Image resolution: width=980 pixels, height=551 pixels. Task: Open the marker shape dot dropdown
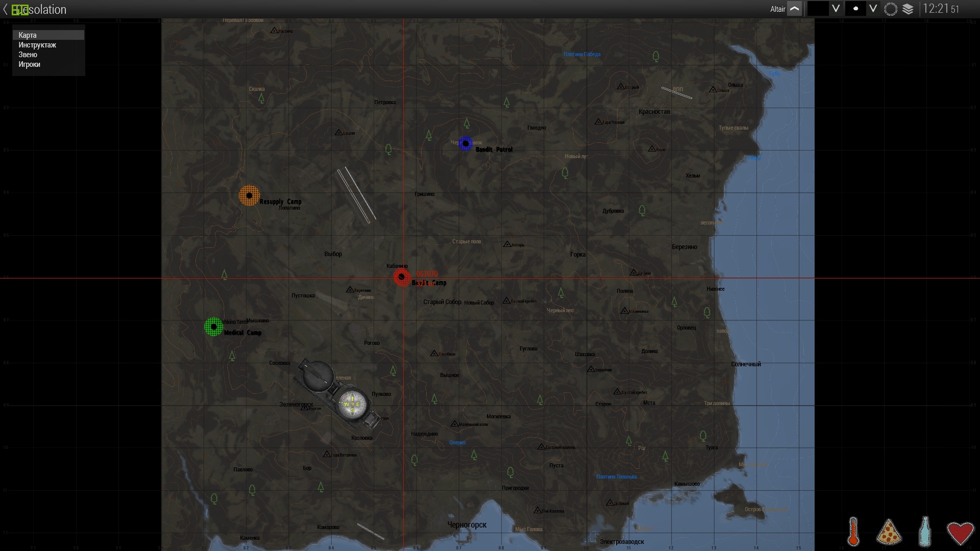873,9
